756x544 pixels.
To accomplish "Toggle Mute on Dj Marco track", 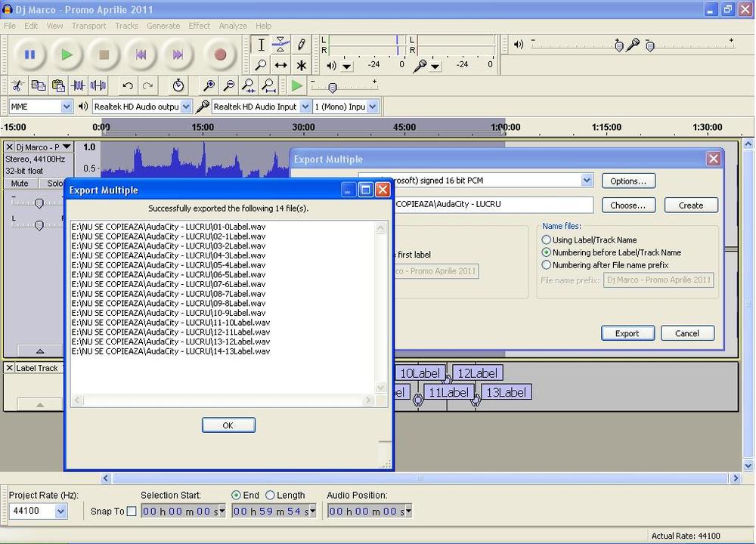I will point(20,183).
